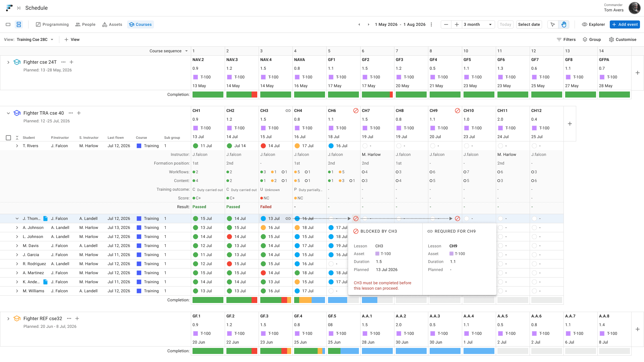
Task: Open the Assets tab
Action: (x=112, y=24)
